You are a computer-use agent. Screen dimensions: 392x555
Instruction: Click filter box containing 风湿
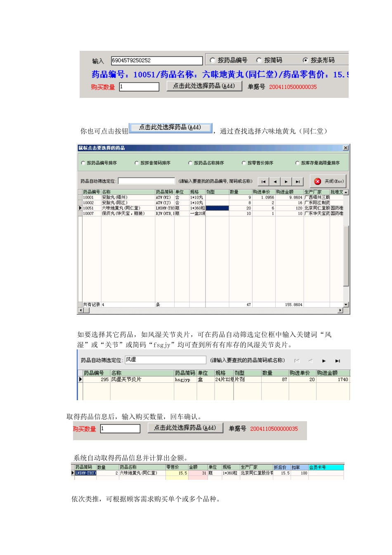click(165, 360)
